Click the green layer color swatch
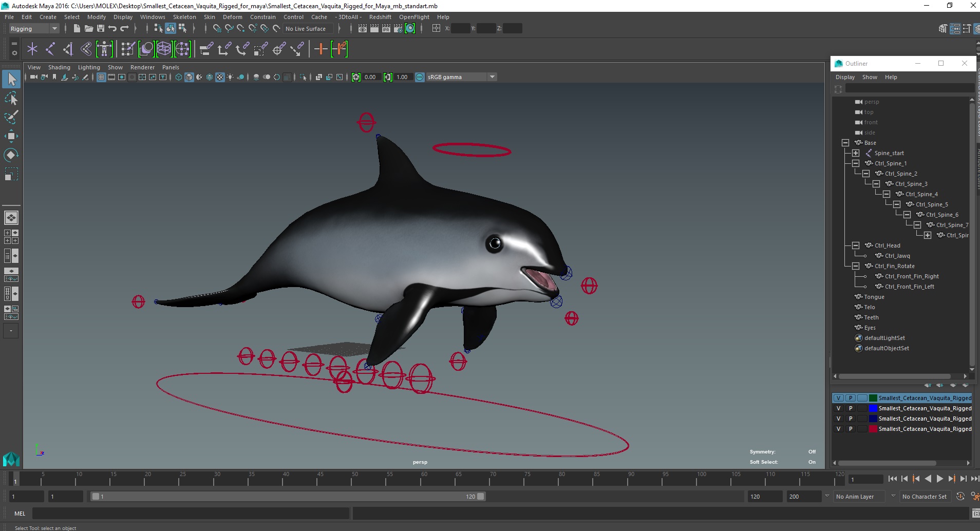This screenshot has width=980, height=531. 873,398
